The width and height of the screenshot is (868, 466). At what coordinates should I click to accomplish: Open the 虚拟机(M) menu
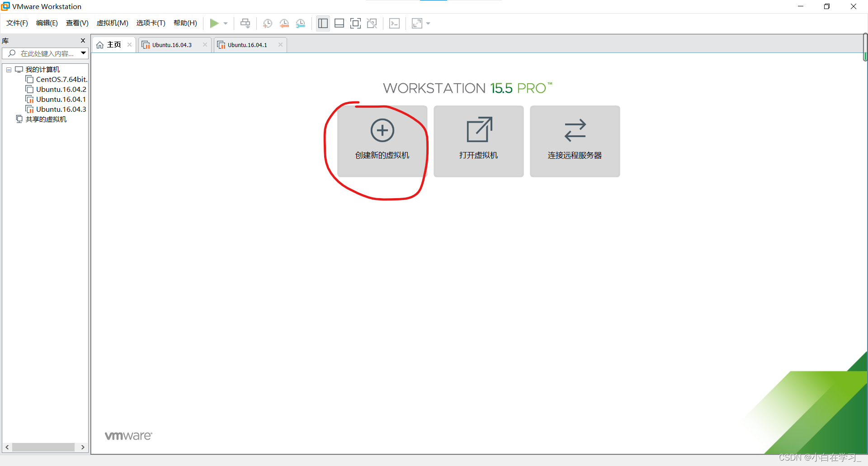click(x=112, y=23)
